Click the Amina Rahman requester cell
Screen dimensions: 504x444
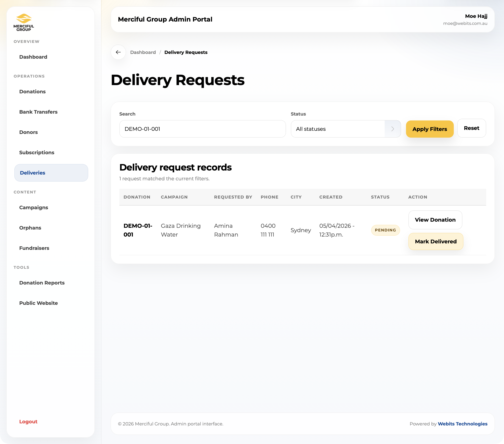[x=226, y=230]
